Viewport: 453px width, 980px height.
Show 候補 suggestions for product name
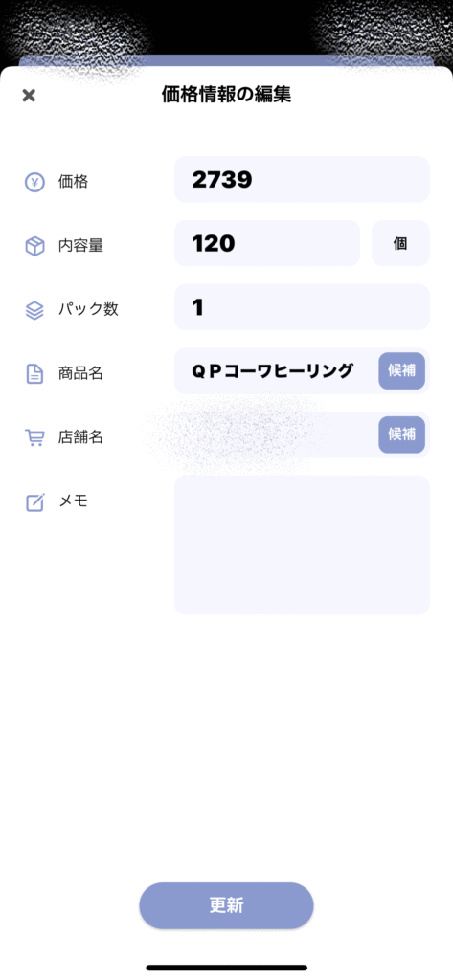click(x=401, y=370)
